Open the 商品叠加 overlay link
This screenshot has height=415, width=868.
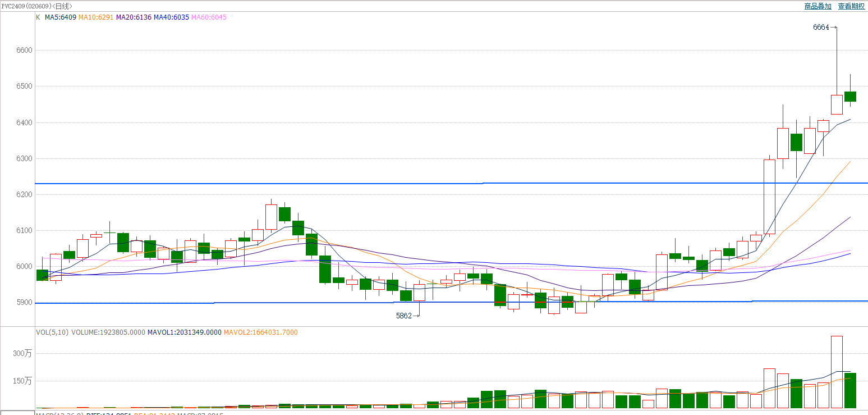[818, 6]
